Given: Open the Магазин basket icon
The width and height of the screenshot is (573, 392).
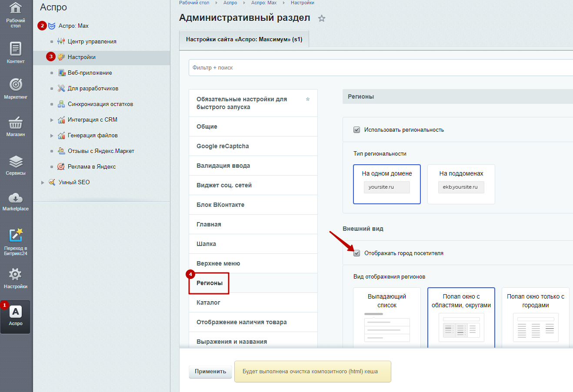Looking at the screenshot, I should coord(16,123).
